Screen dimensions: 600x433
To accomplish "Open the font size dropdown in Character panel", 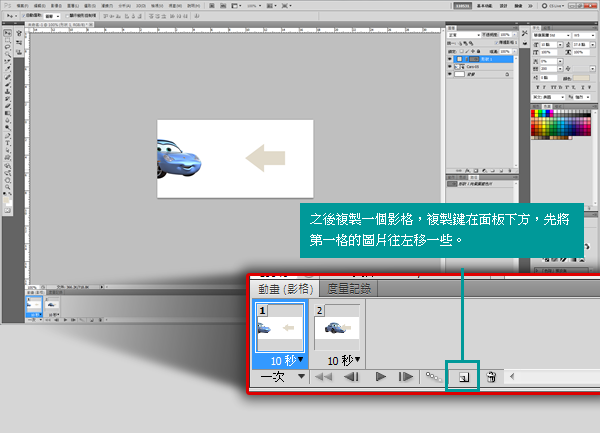I will (560, 45).
